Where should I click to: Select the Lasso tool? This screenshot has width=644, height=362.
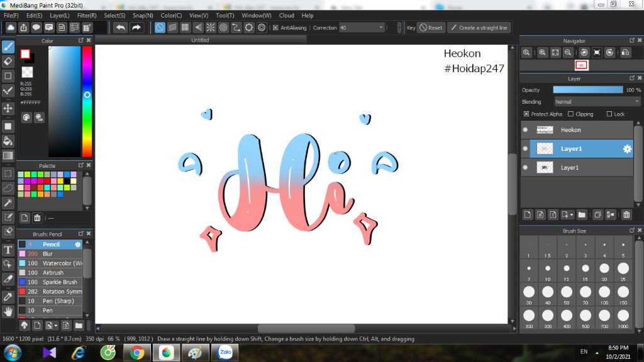coord(8,189)
